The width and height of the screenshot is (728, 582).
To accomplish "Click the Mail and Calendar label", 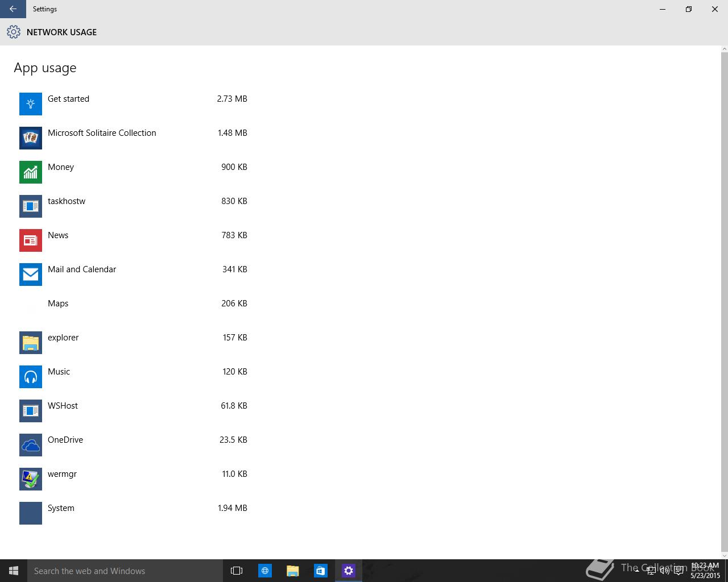I will click(x=82, y=269).
